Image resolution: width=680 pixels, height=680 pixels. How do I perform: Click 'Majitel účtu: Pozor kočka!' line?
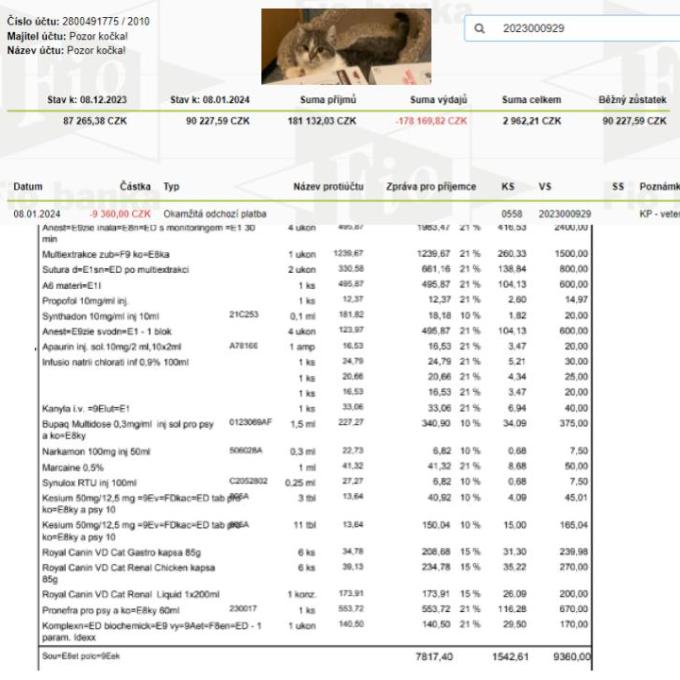pos(67,36)
